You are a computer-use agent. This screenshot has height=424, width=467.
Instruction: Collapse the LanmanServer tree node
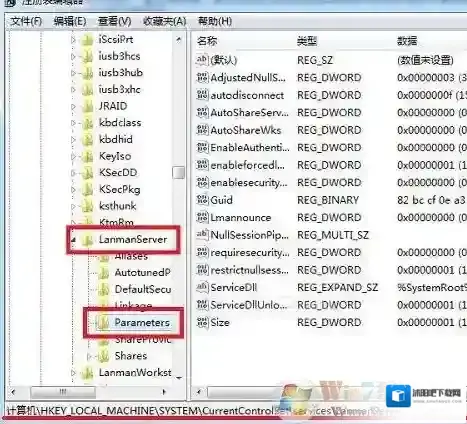point(74,240)
